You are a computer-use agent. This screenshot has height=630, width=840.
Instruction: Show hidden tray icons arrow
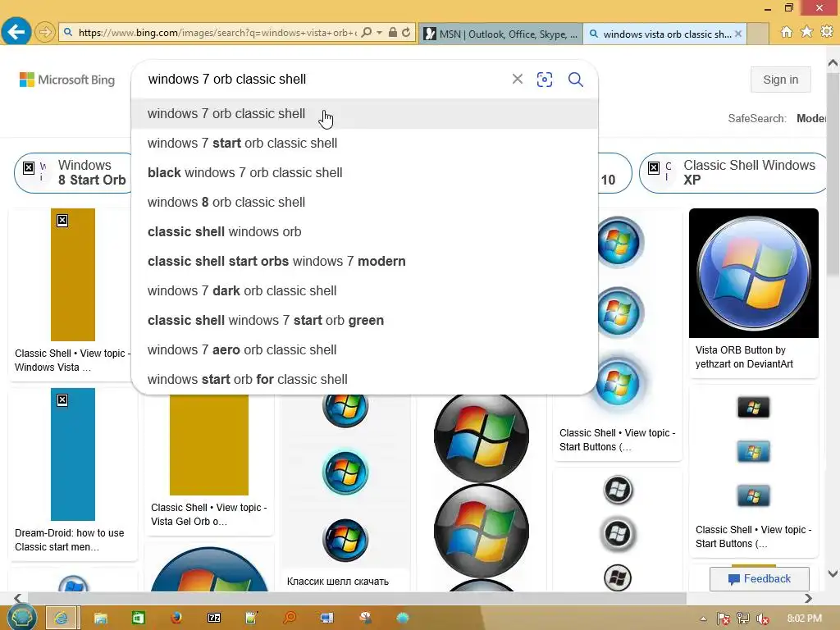click(x=703, y=619)
